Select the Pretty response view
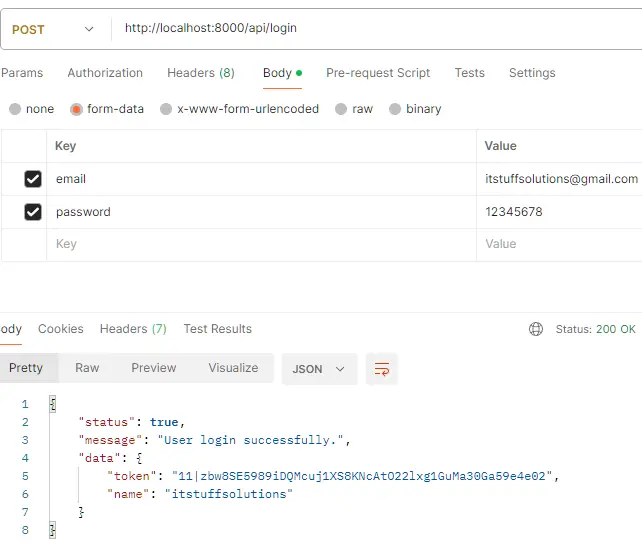 26,368
